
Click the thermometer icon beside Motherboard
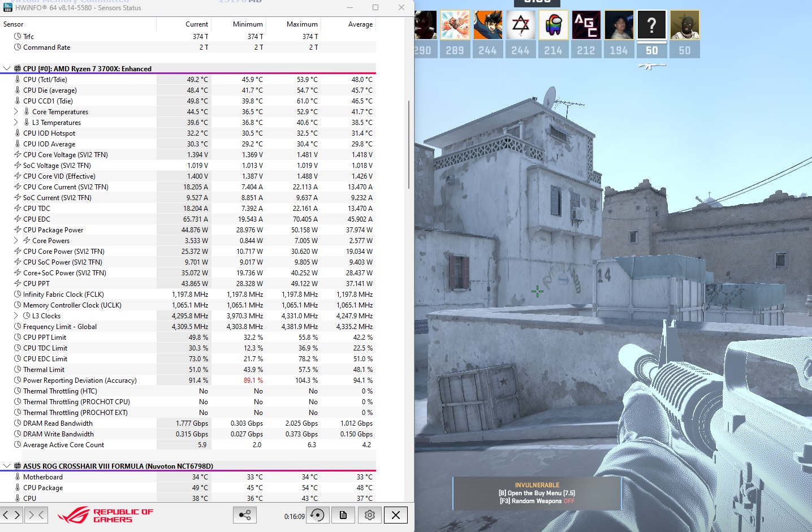pyautogui.click(x=18, y=477)
